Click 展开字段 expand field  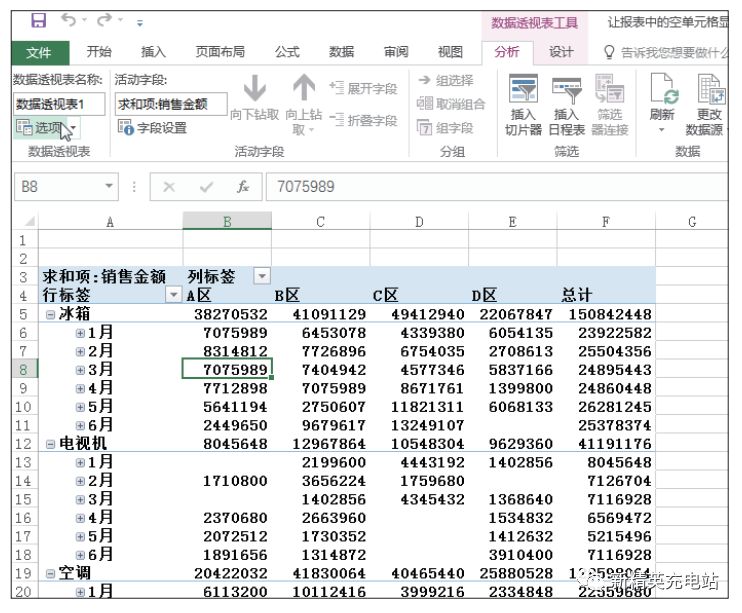363,89
